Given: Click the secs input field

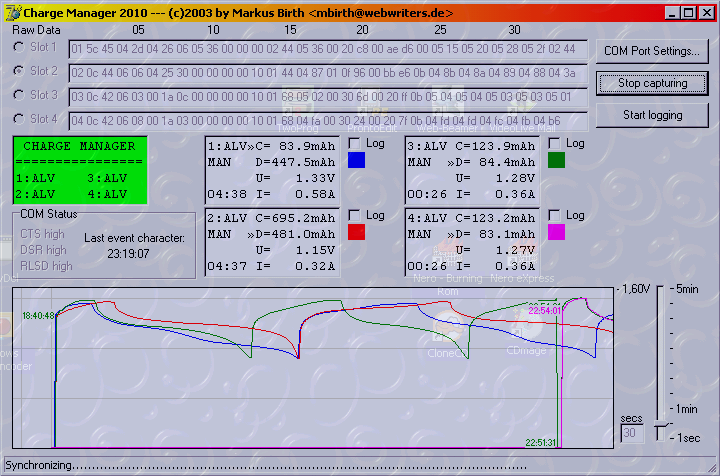Looking at the screenshot, I should [x=630, y=433].
